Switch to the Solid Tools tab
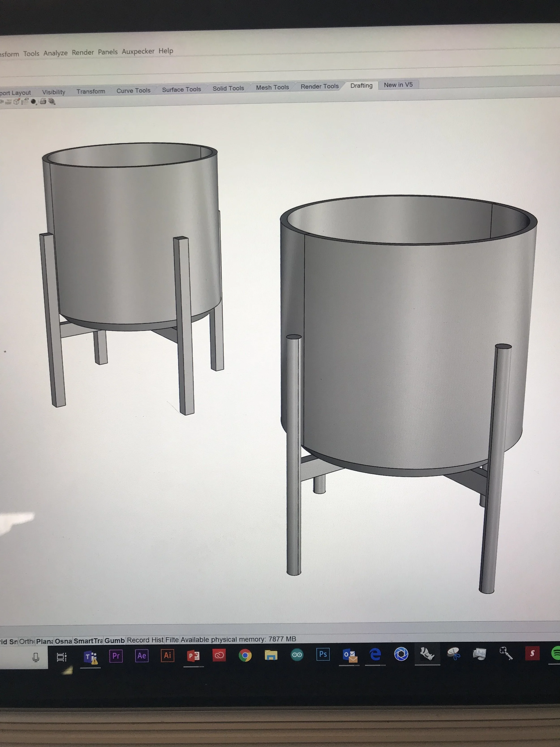This screenshot has width=560, height=747. coord(228,89)
